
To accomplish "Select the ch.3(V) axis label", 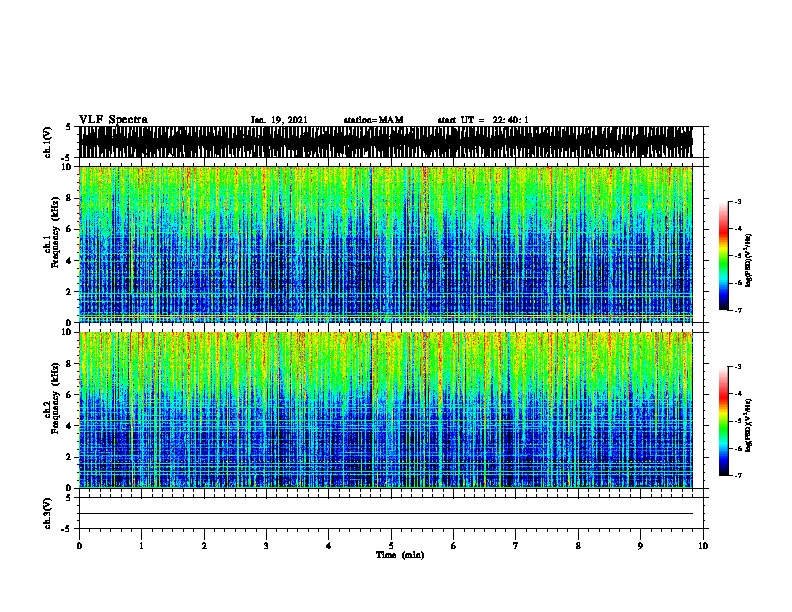I will pos(48,513).
